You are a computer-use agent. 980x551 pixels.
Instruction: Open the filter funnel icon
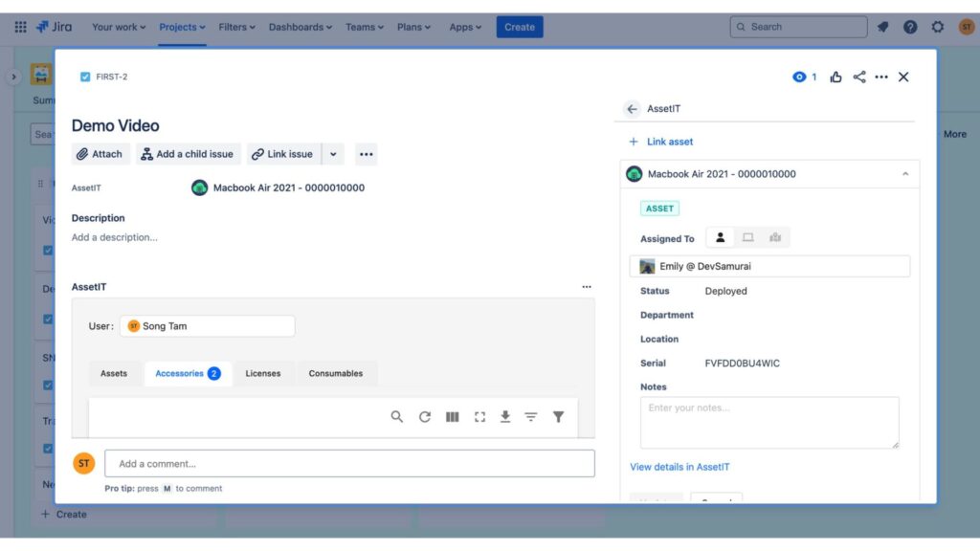point(559,416)
